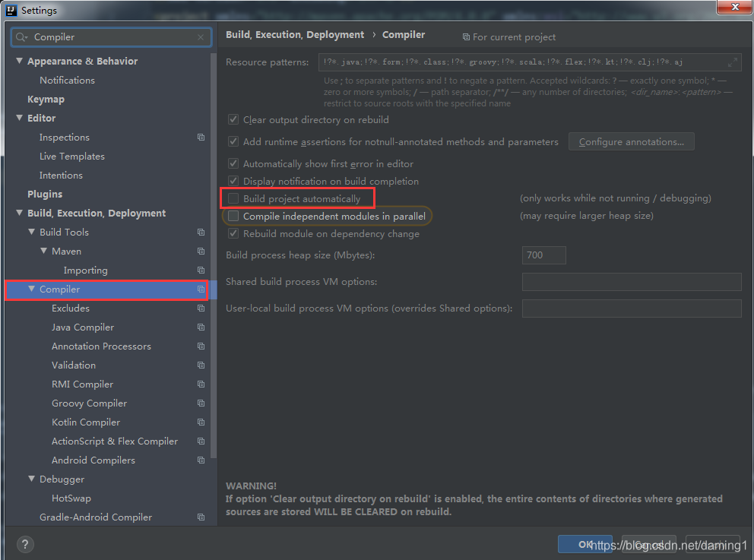Click the project-level icon beside the selected Compiler row
Screen dimensions: 754x560
click(201, 289)
